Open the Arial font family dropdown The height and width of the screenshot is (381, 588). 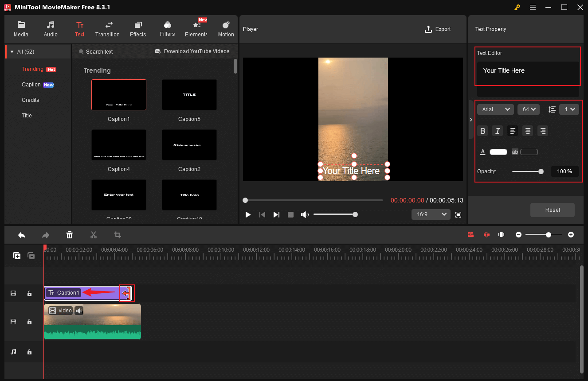pos(495,109)
